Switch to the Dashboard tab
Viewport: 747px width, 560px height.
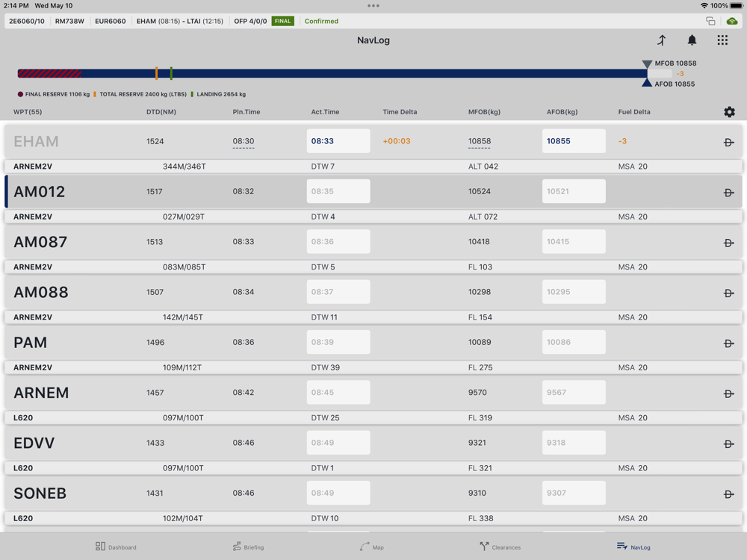(x=116, y=547)
